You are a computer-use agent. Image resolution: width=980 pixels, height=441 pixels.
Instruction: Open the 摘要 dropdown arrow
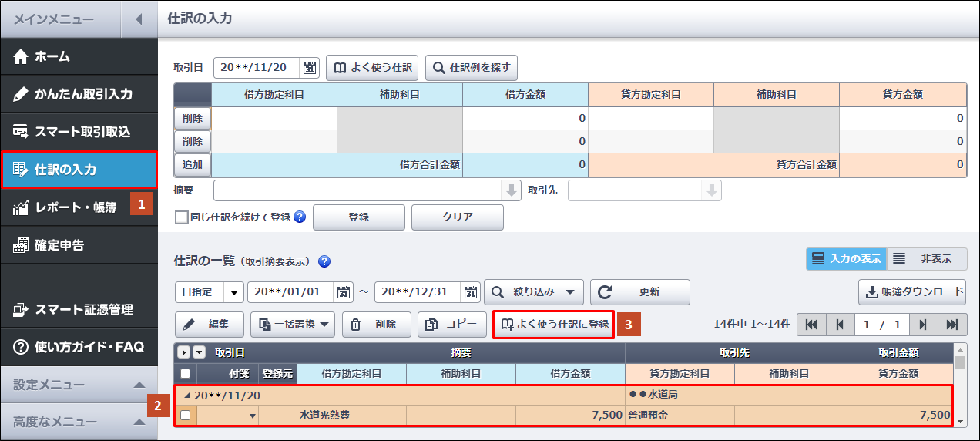(x=512, y=190)
